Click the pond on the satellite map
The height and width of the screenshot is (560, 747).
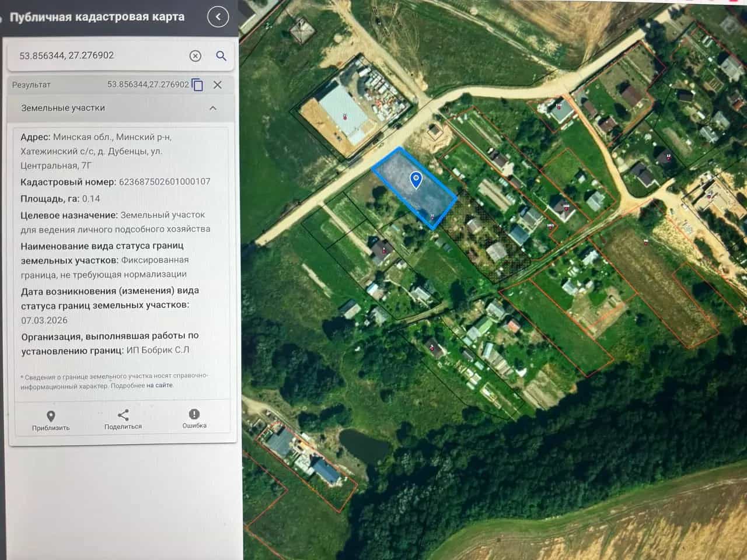(364, 447)
